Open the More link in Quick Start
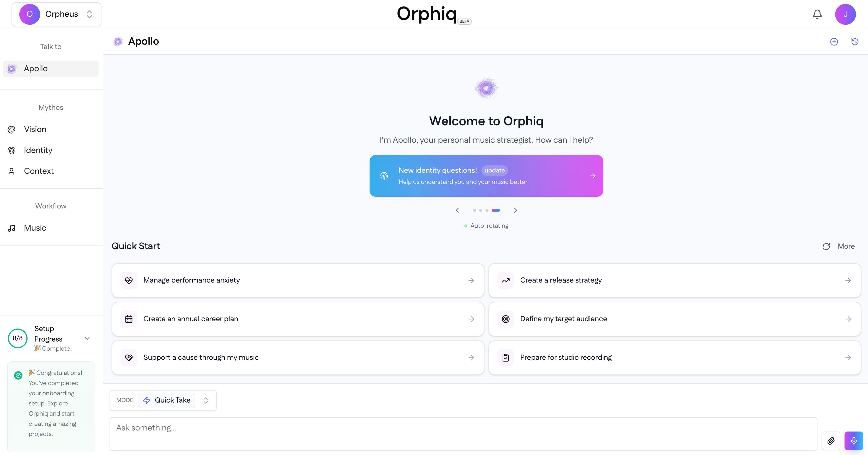 pyautogui.click(x=846, y=246)
